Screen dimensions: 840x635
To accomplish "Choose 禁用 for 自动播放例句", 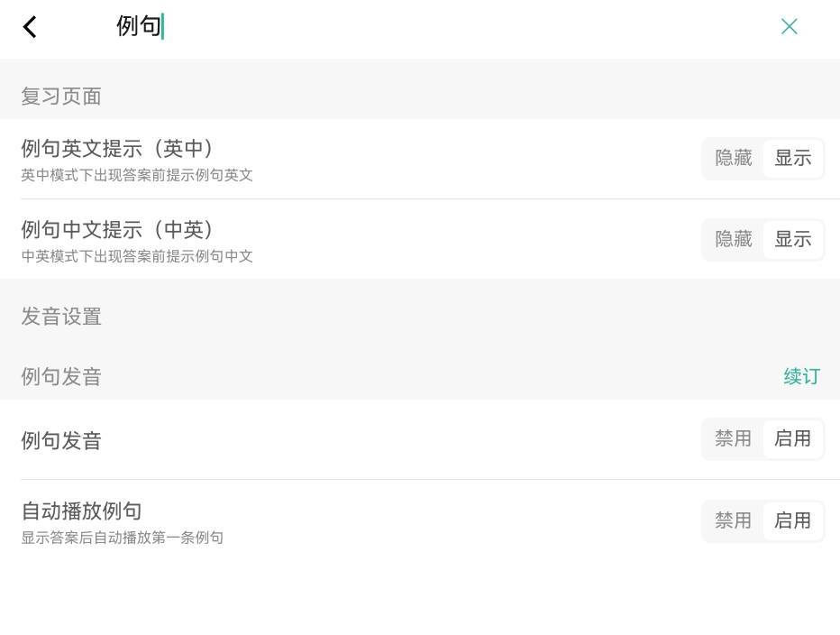I will (733, 521).
